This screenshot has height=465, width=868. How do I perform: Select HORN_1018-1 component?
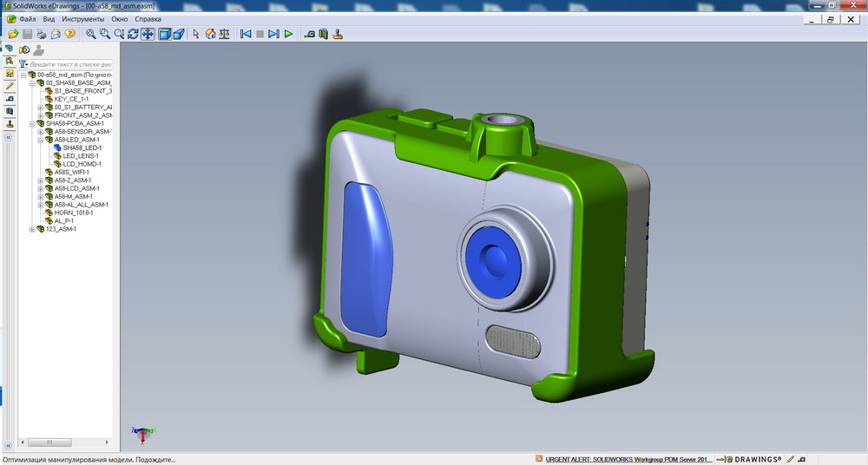coord(74,213)
